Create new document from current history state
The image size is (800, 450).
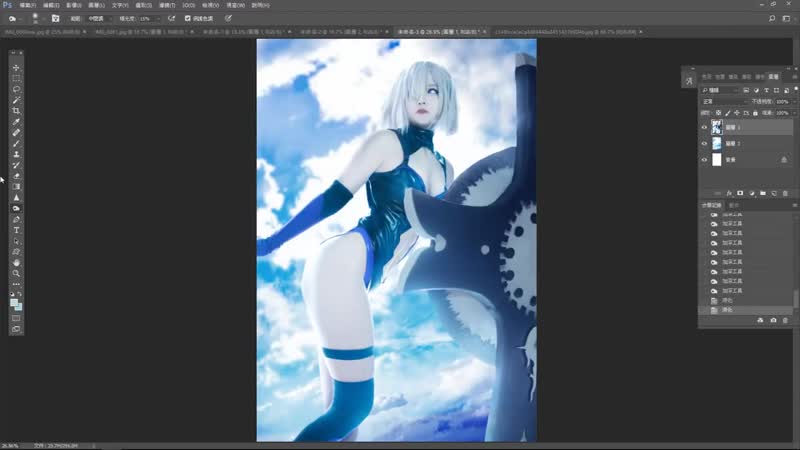760,320
